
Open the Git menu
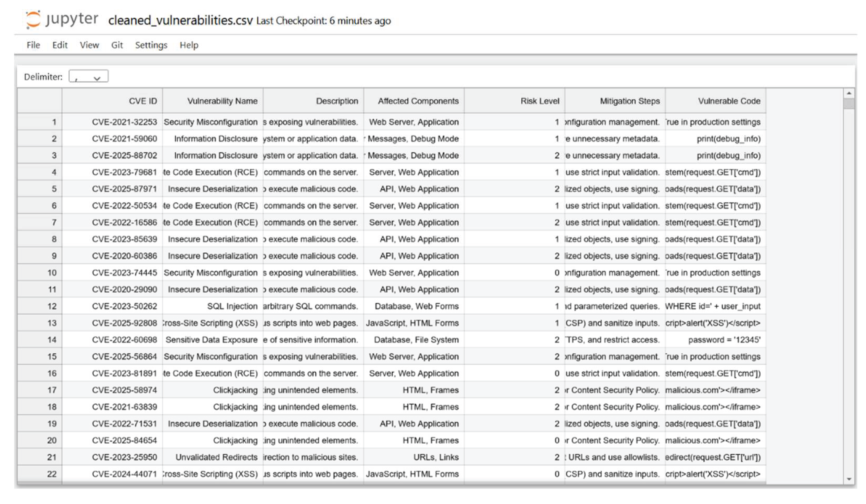coord(117,45)
